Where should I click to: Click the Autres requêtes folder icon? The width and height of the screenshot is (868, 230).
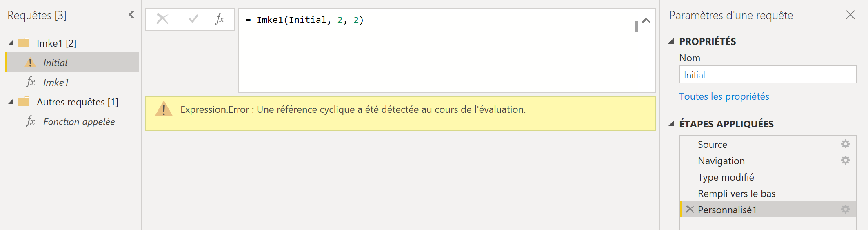point(24,101)
